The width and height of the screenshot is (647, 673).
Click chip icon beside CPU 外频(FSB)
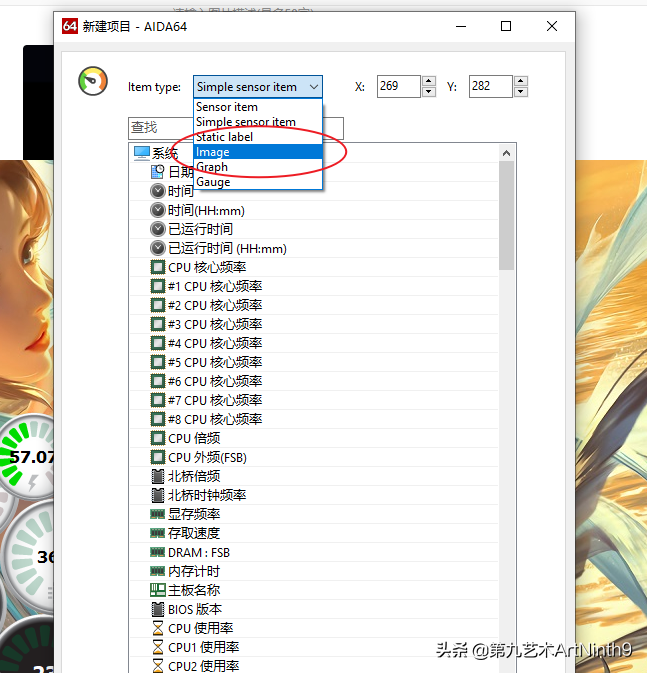point(158,457)
